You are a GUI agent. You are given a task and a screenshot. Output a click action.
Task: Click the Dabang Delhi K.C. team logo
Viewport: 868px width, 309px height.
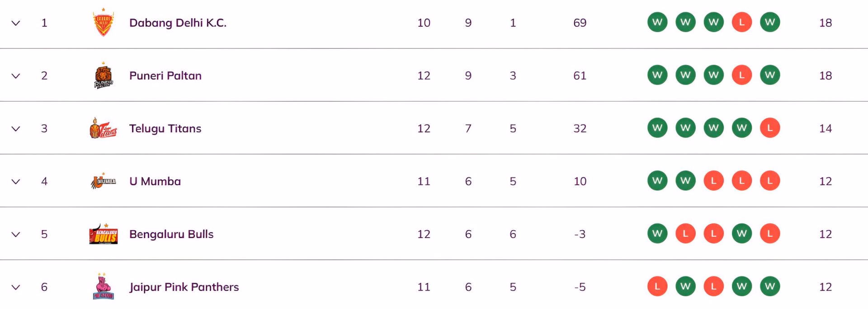[x=103, y=23]
